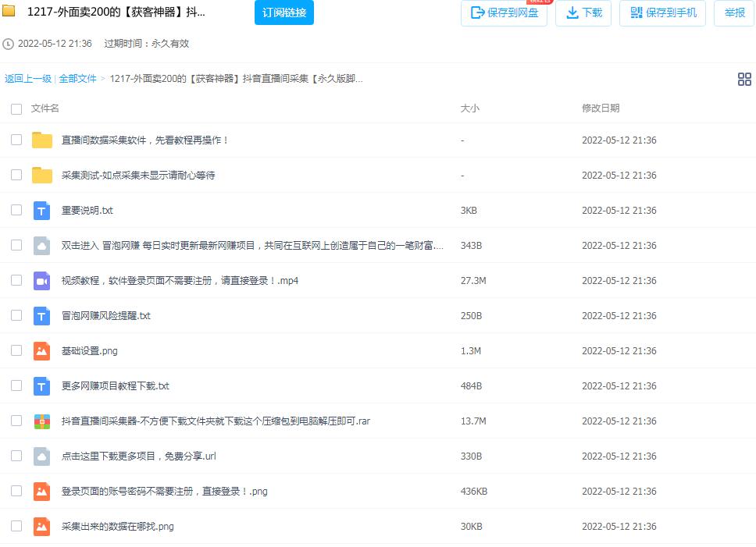Click the 13.7M size value
756x547 pixels.
(473, 421)
